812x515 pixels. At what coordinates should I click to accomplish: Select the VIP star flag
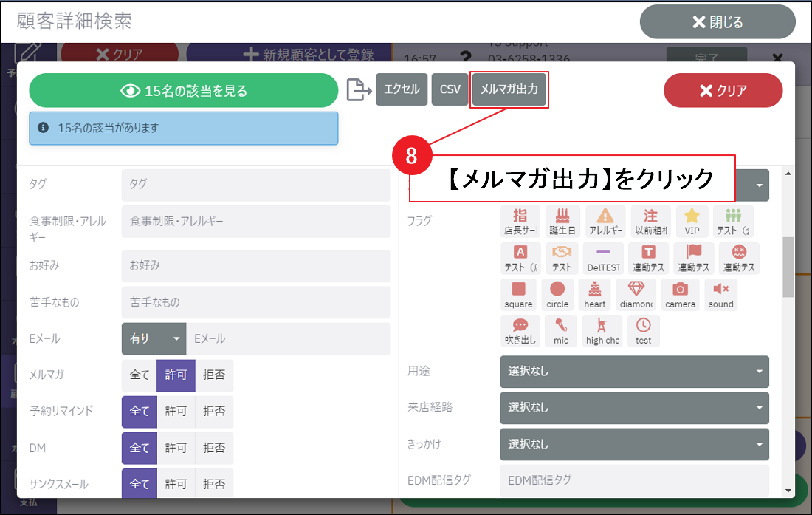[x=692, y=221]
